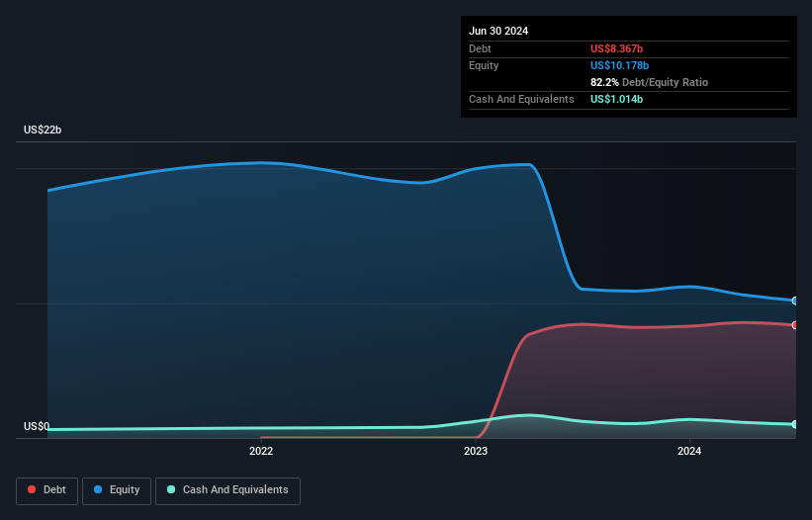Click the US$10.178b equity value

pos(619,65)
